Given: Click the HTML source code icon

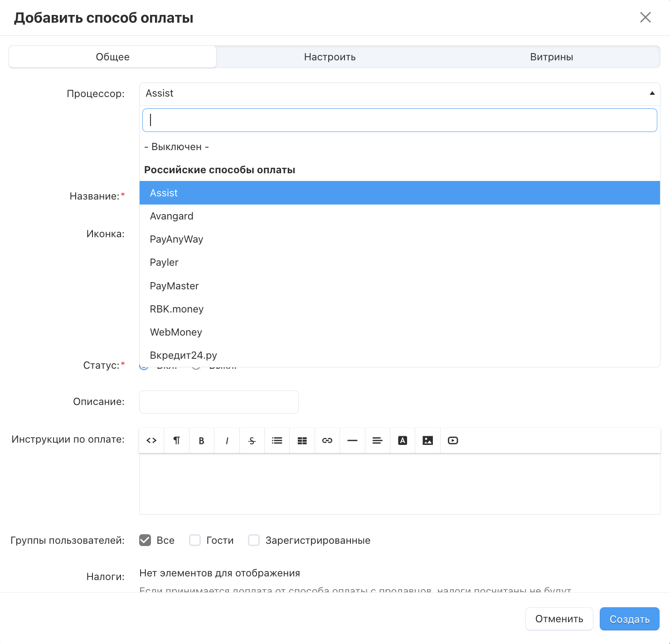Looking at the screenshot, I should 151,440.
